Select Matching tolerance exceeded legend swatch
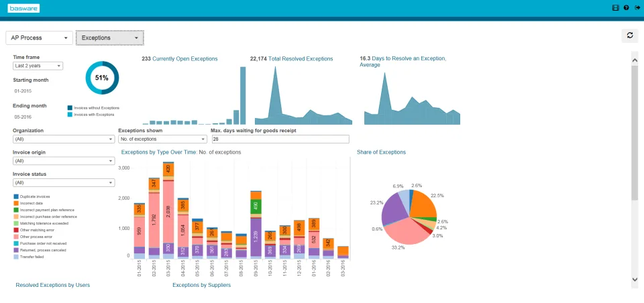The width and height of the screenshot is (644, 303). [x=16, y=223]
